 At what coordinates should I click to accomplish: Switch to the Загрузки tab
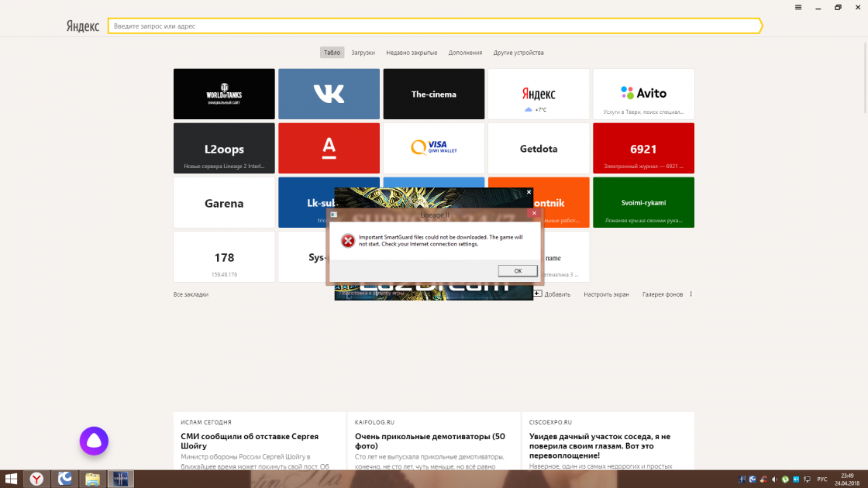[x=363, y=53]
